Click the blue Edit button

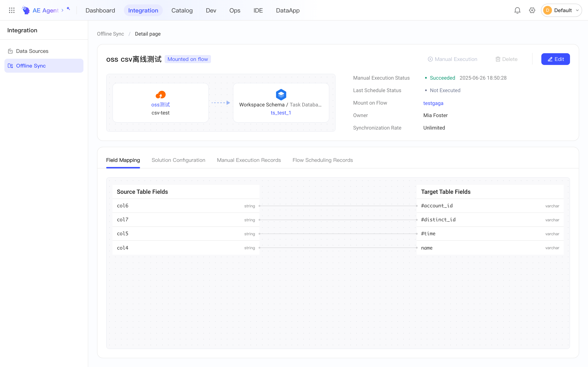(x=555, y=59)
